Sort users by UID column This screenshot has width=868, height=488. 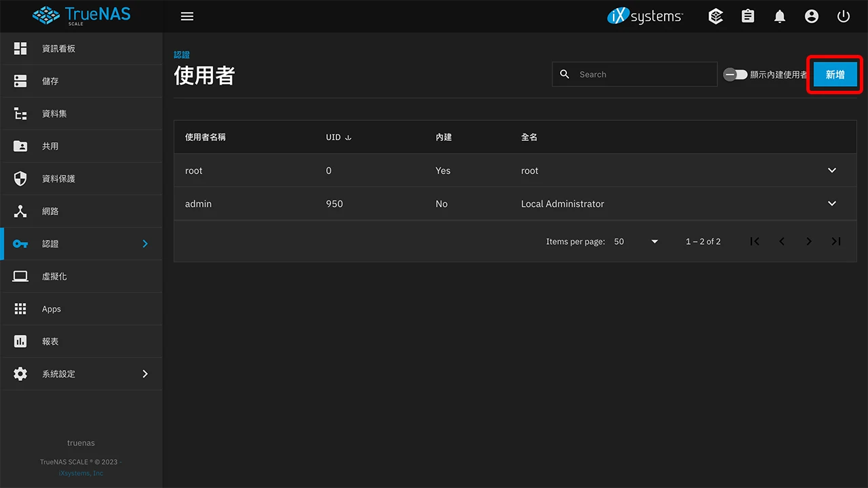coord(335,136)
